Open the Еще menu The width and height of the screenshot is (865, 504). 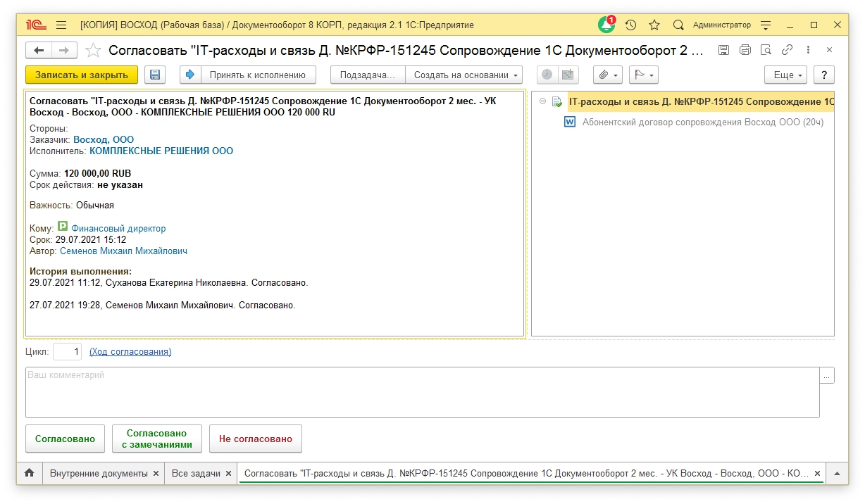786,75
